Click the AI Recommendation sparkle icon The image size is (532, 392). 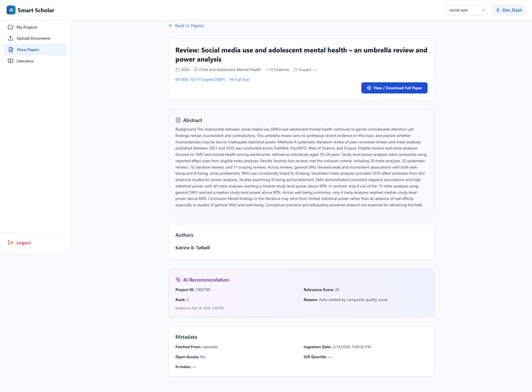point(178,280)
